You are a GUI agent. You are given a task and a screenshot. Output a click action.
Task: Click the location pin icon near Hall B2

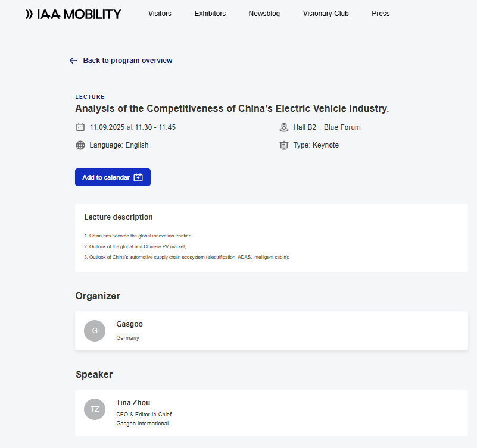284,127
